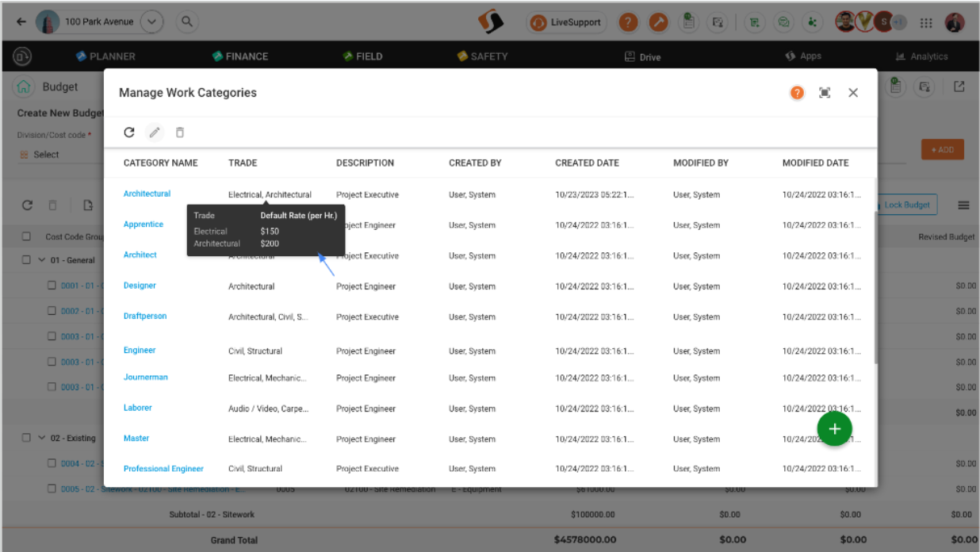Sort by CREATED DATE column header
This screenshot has width=980, height=552.
pyautogui.click(x=587, y=163)
